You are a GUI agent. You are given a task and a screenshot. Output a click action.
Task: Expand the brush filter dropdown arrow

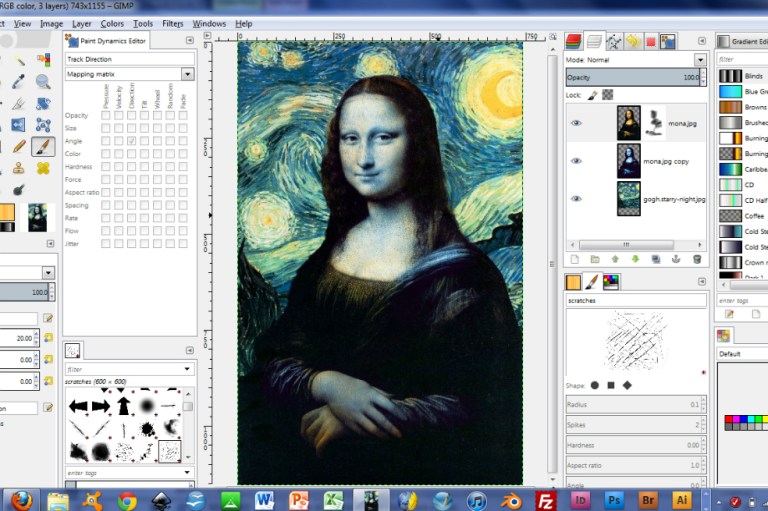point(187,369)
